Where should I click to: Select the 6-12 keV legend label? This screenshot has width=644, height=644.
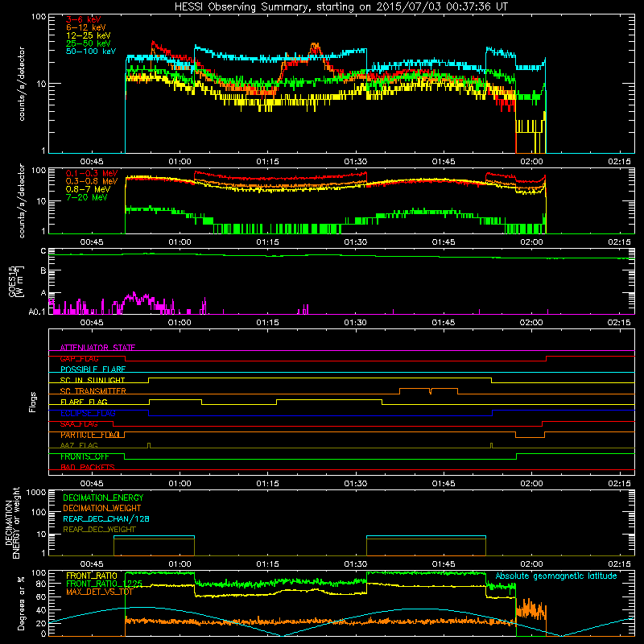pos(86,27)
